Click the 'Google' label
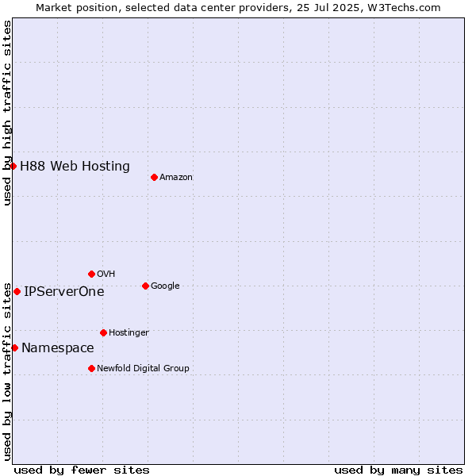The height and width of the screenshot is (476, 476). [x=165, y=286]
